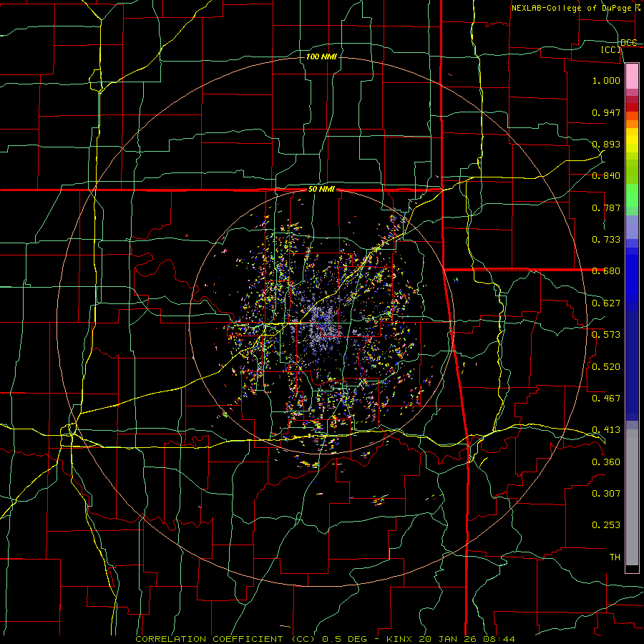Image resolution: width=644 pixels, height=644 pixels.
Task: Click the 0.787 scale value
Action: coord(606,208)
